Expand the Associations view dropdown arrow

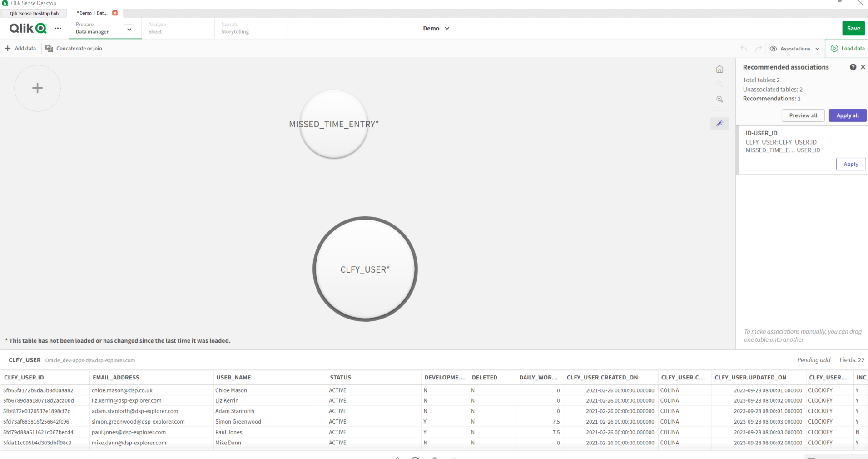pos(817,49)
